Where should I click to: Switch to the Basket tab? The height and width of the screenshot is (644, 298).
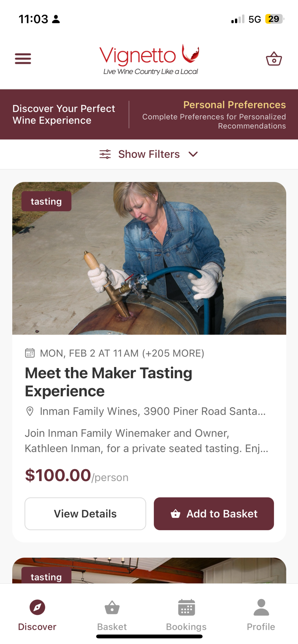tap(112, 615)
